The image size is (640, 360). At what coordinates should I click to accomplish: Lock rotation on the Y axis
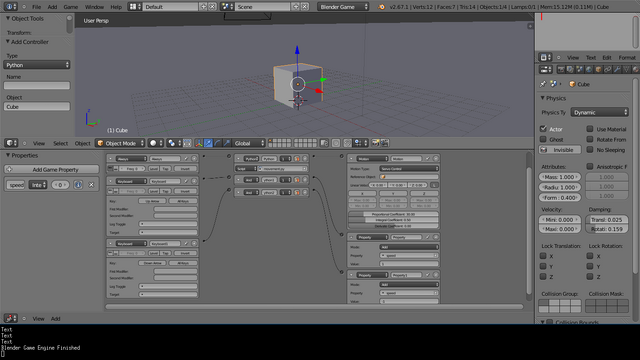click(590, 266)
